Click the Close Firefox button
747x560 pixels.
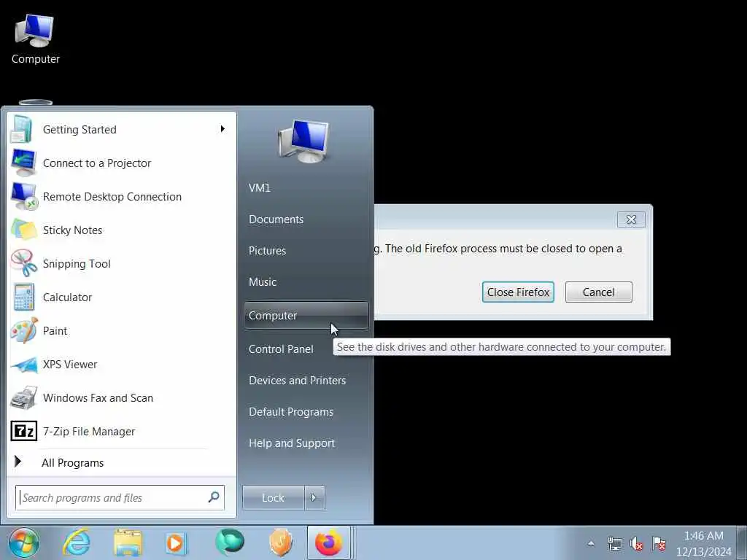(518, 292)
